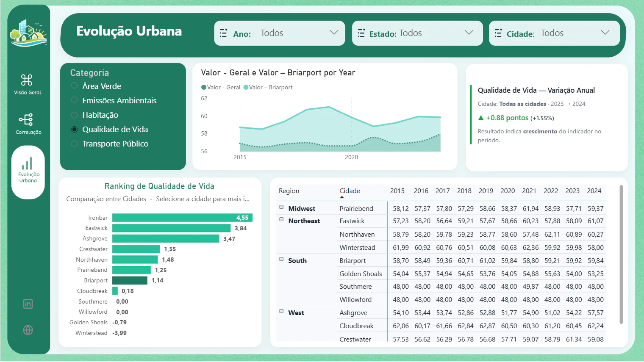Screen dimensions: 644x362
Task: Click the Prairiebend city cell in table
Action: click(356, 209)
